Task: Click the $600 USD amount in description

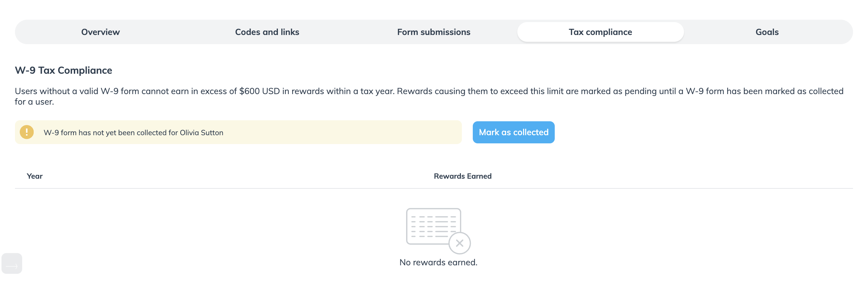Action: click(260, 91)
